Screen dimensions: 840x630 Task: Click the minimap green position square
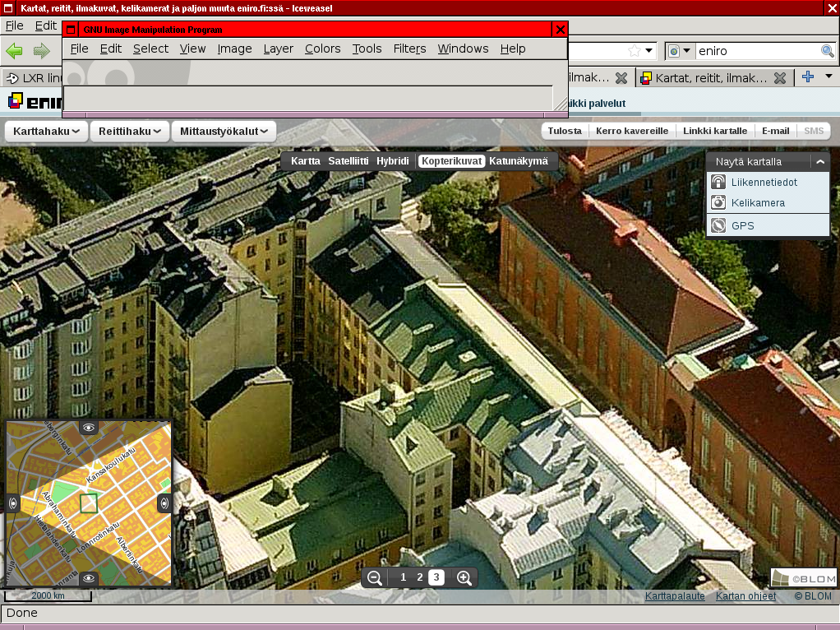[x=89, y=503]
